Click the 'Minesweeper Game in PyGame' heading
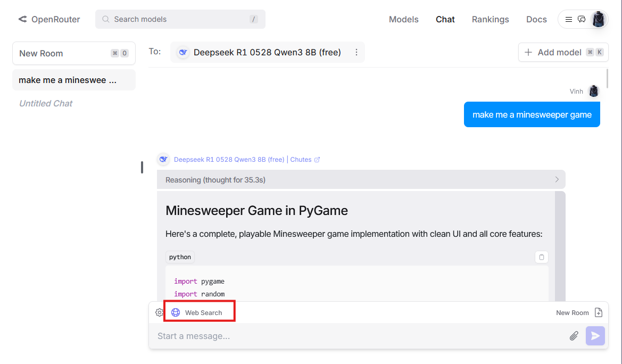Viewport: 622px width, 364px height. pyautogui.click(x=256, y=210)
